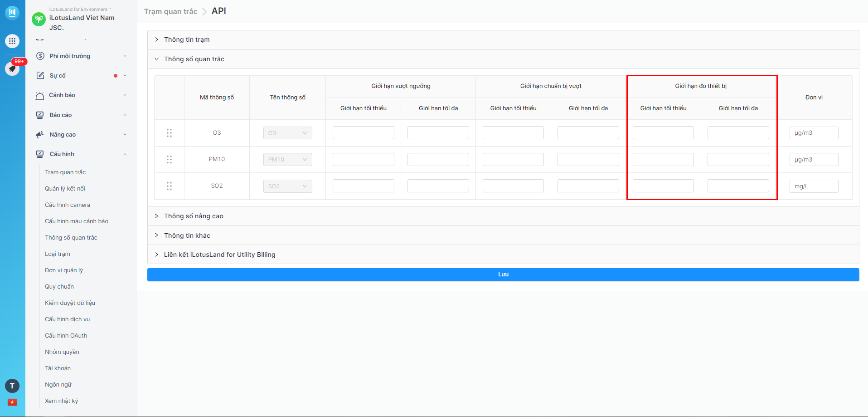868x417 pixels.
Task: Click the Sự cố edit icon
Action: (x=40, y=75)
